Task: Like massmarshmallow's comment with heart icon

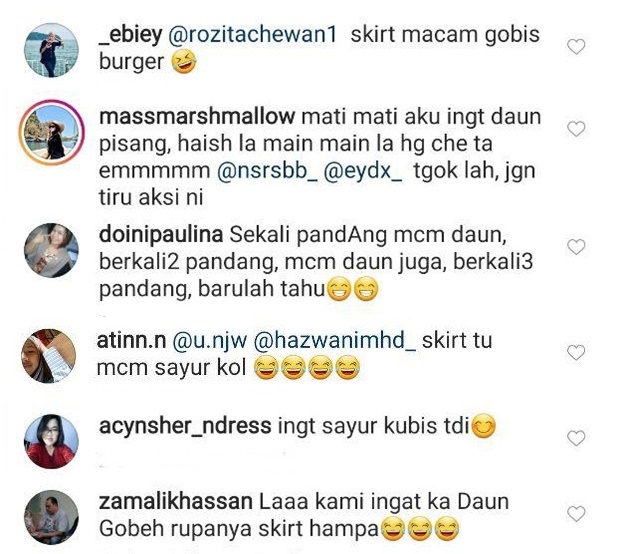Action: point(576,129)
